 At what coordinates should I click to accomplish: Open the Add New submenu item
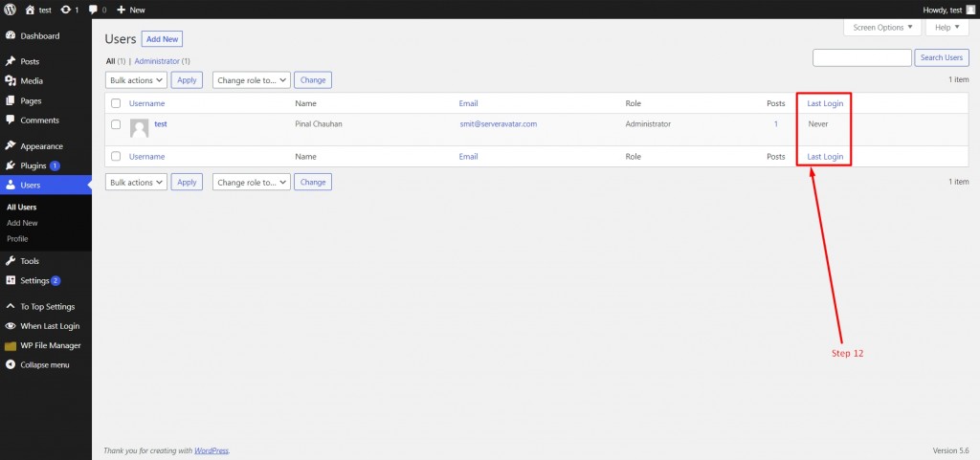(23, 223)
